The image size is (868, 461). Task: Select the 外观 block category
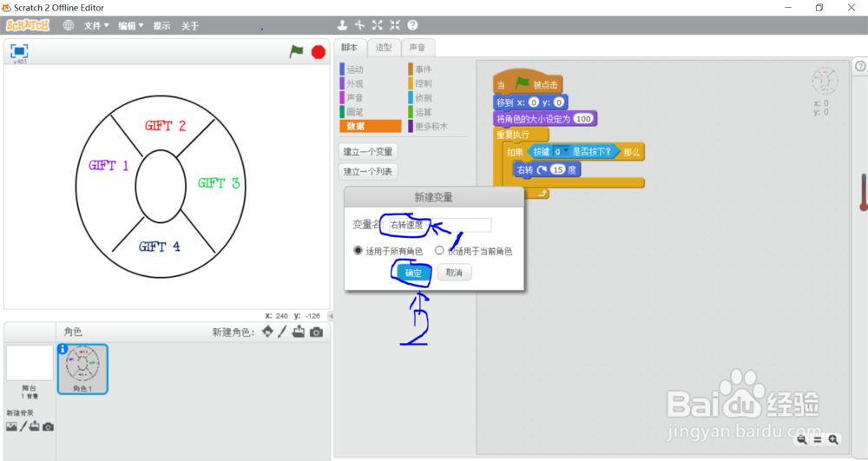click(x=370, y=83)
